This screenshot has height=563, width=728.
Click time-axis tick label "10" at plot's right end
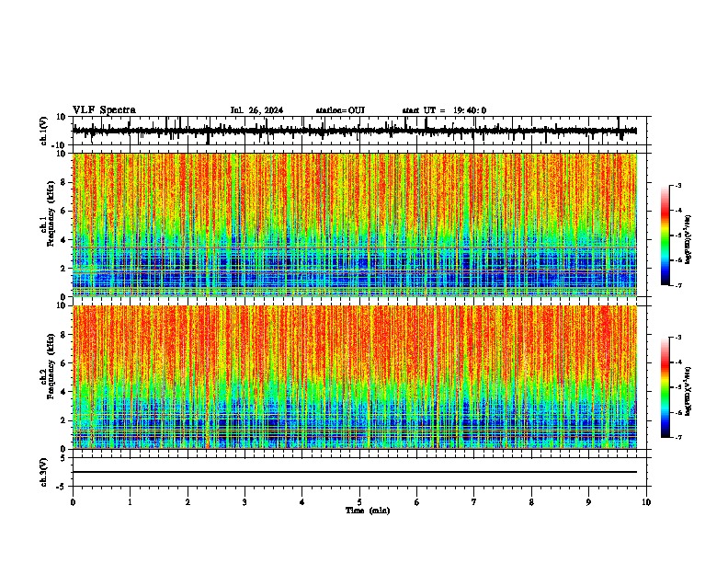[646, 502]
